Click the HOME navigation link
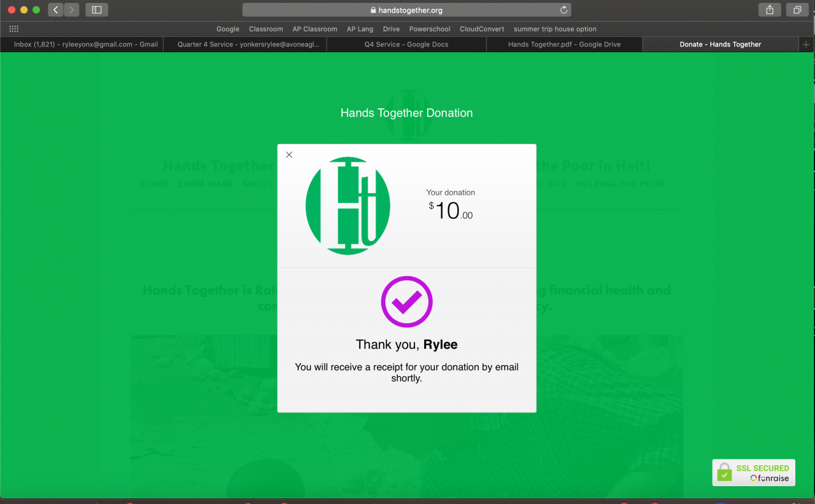Viewport: 815px width, 504px height. [x=155, y=184]
